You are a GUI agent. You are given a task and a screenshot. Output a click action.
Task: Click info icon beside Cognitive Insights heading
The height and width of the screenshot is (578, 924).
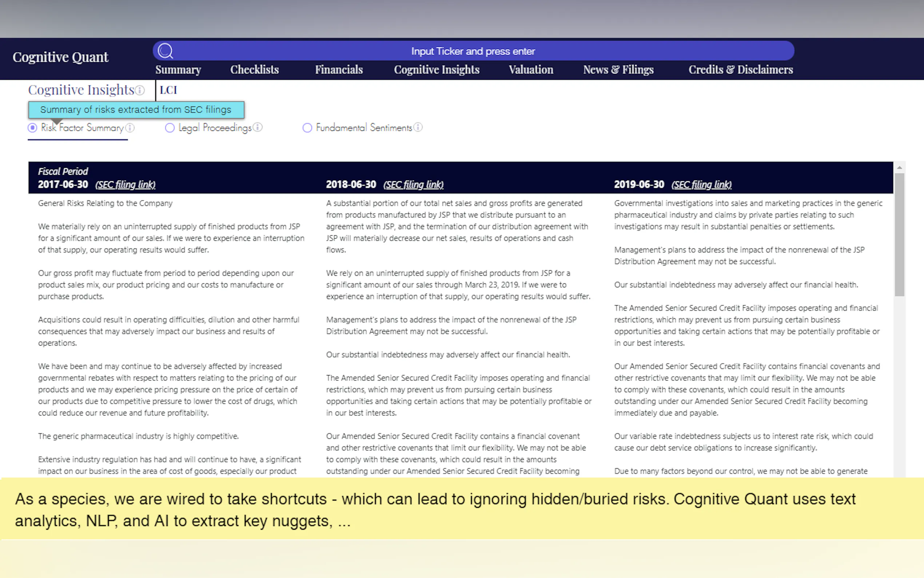[x=140, y=90]
